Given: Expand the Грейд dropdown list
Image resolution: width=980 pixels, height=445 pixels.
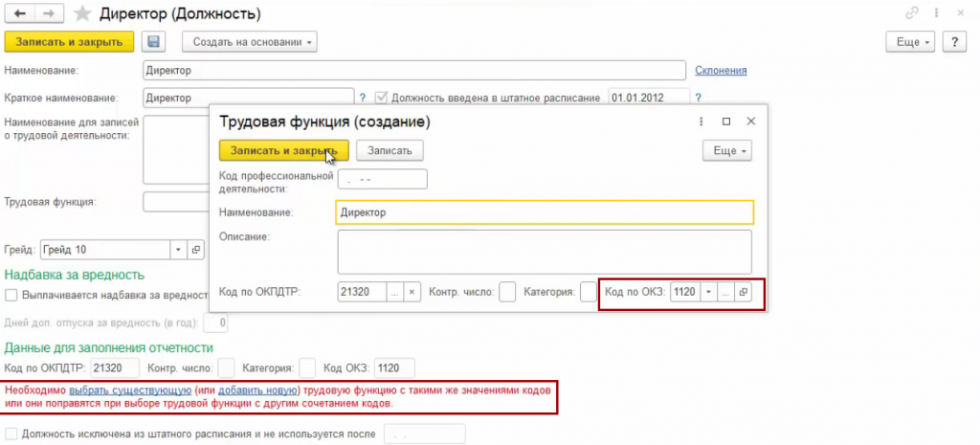Looking at the screenshot, I should pos(177,250).
